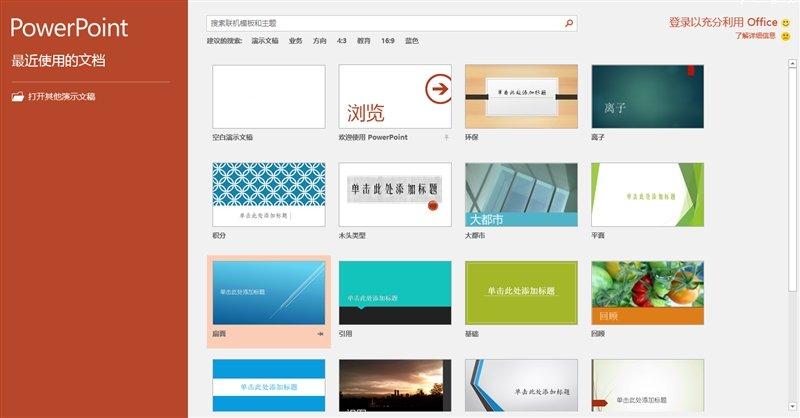Select the highlighted blue gradient template

pos(269,293)
